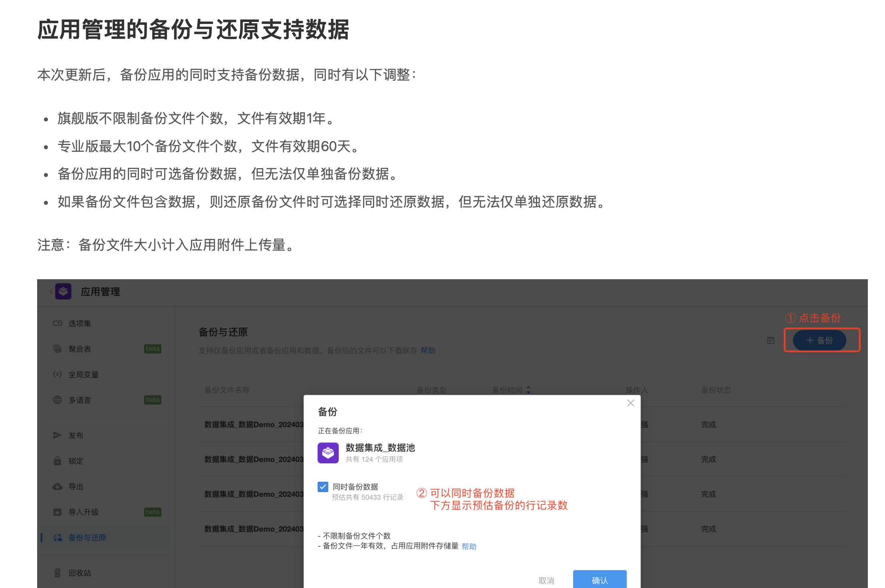Select 导出 cloud item in sidebar
885x588 pixels.
pos(76,486)
